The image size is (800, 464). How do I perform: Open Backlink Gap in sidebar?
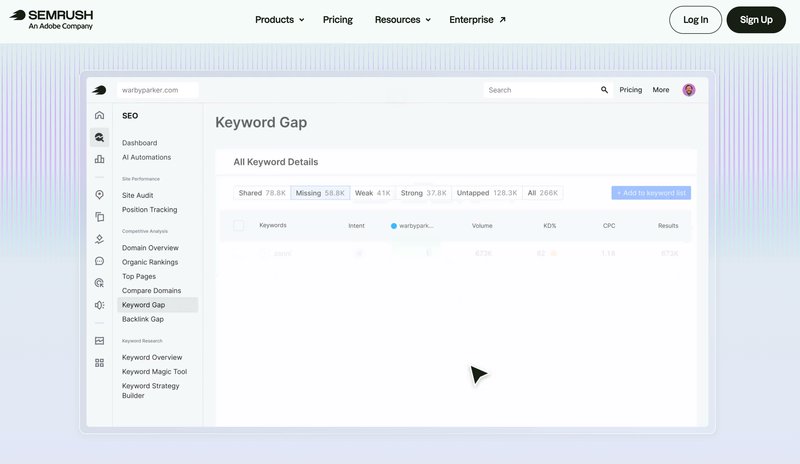tap(143, 319)
